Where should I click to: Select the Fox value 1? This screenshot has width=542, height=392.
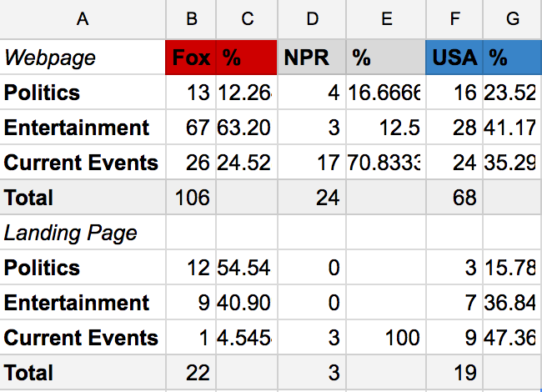pos(191,338)
